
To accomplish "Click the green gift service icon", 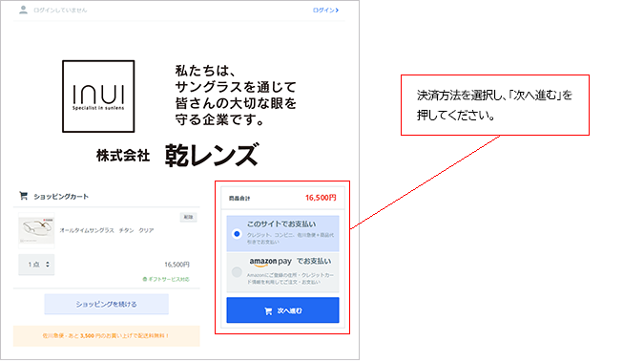I will tap(145, 279).
